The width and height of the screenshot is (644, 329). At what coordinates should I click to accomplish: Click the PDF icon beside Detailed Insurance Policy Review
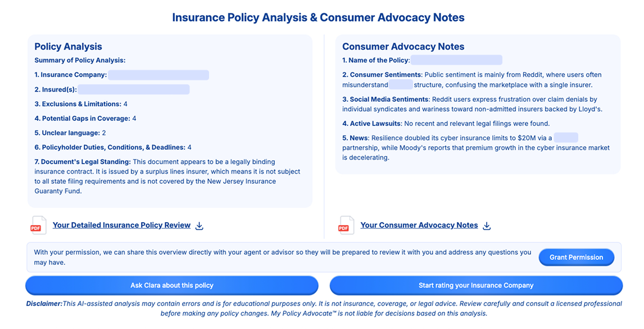pyautogui.click(x=38, y=226)
